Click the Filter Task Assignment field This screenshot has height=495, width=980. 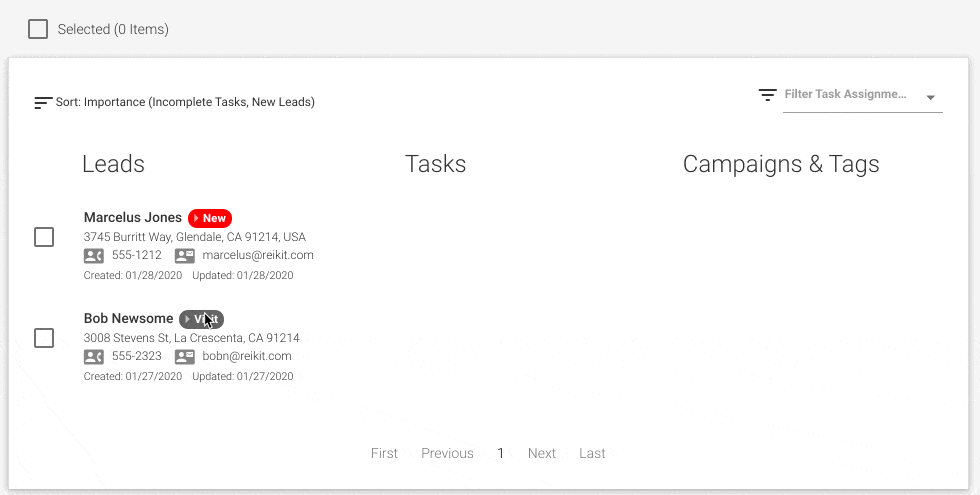[862, 96]
